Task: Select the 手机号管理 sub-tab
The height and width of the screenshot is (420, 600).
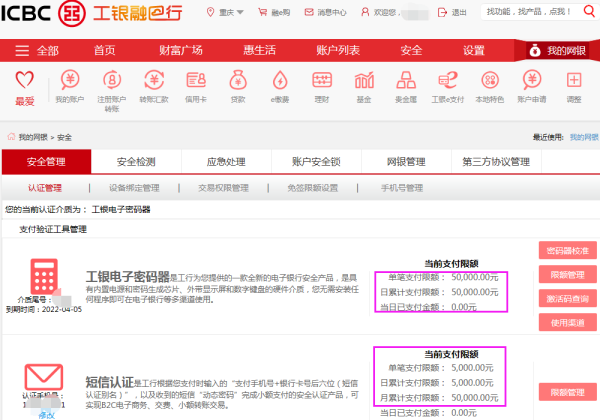Action: click(402, 188)
